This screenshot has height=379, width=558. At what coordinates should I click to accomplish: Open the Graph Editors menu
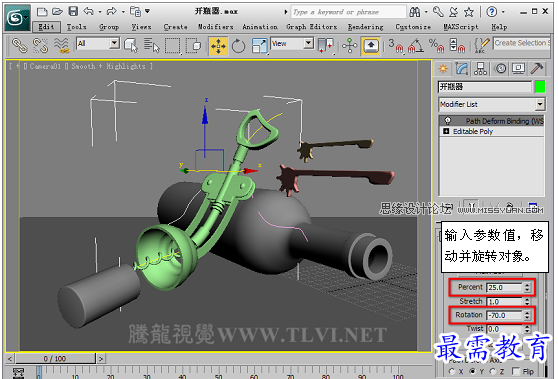[311, 27]
